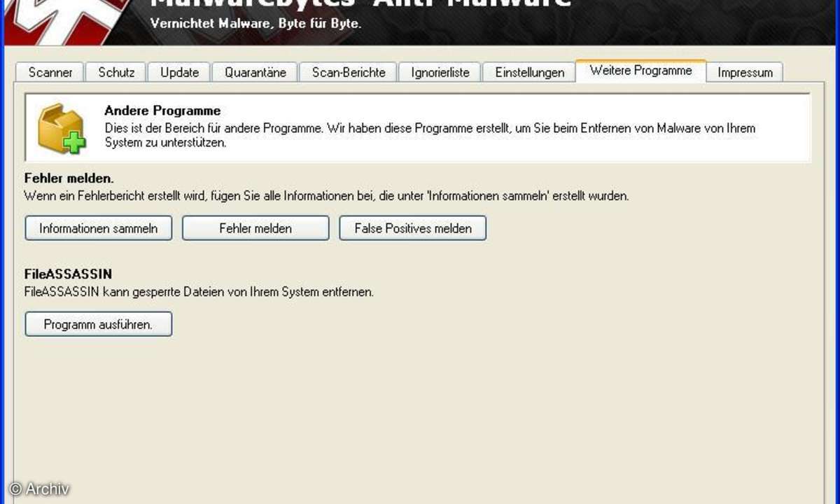The width and height of the screenshot is (840, 504).
Task: Open the Update tab
Action: (x=179, y=73)
